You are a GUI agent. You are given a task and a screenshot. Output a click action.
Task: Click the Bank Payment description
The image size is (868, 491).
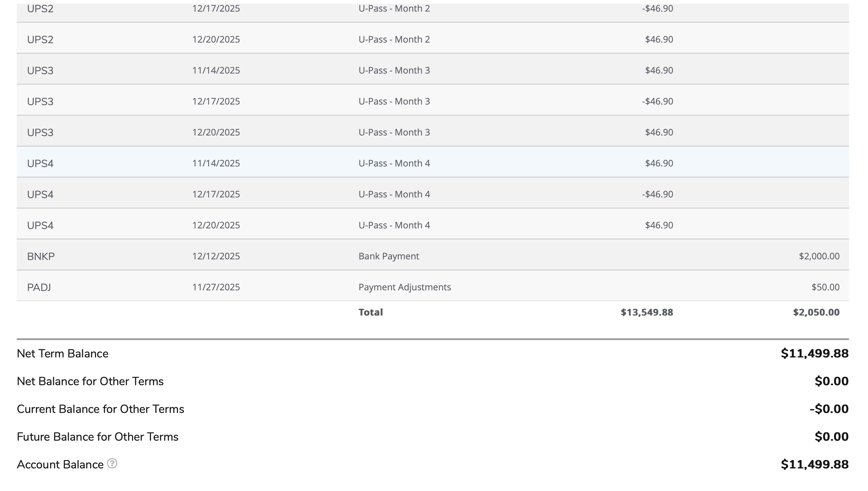388,256
